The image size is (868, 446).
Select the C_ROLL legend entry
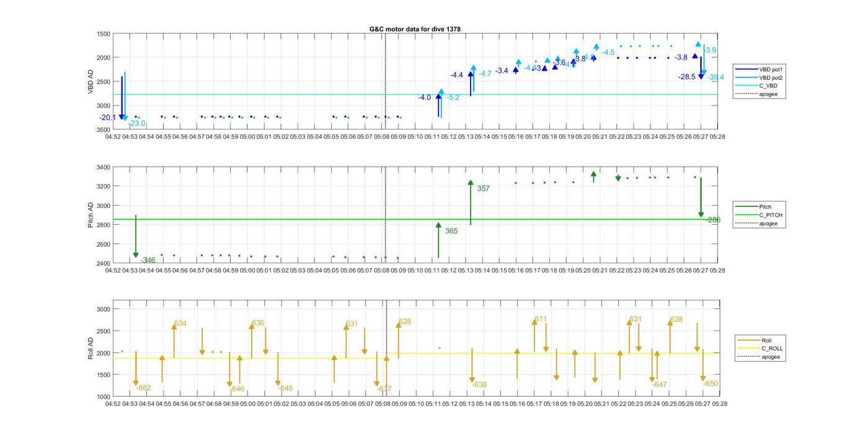point(772,348)
